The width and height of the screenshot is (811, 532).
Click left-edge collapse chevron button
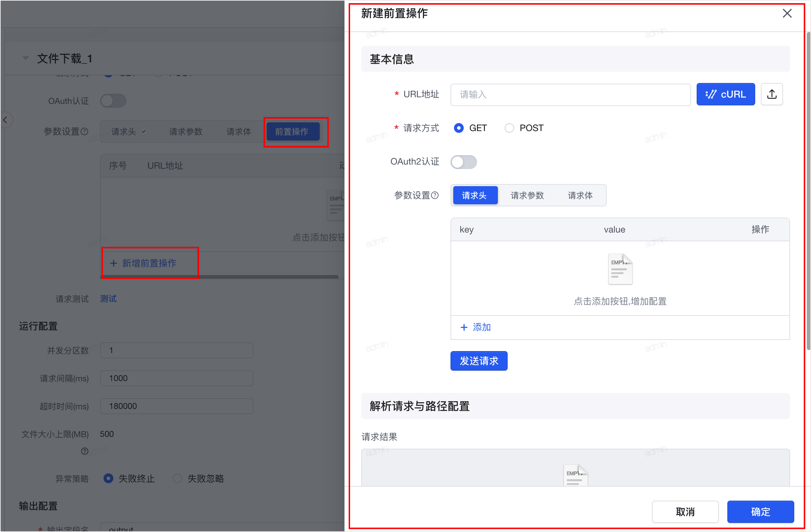(6, 120)
